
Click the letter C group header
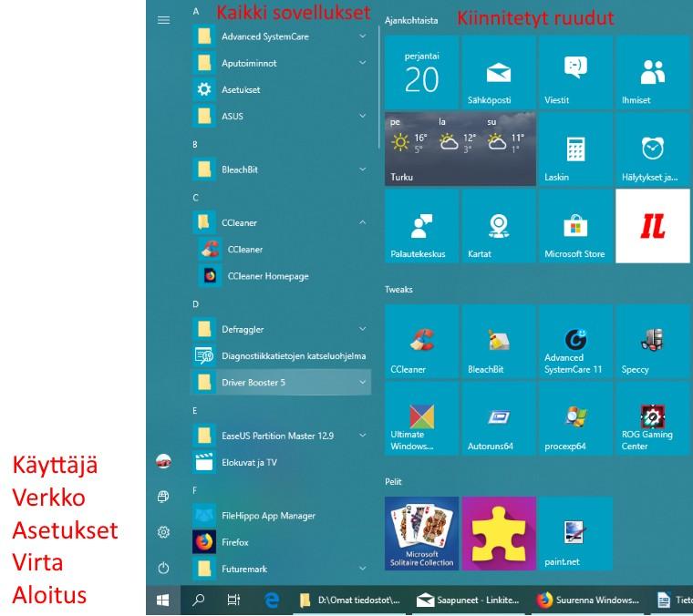point(195,198)
